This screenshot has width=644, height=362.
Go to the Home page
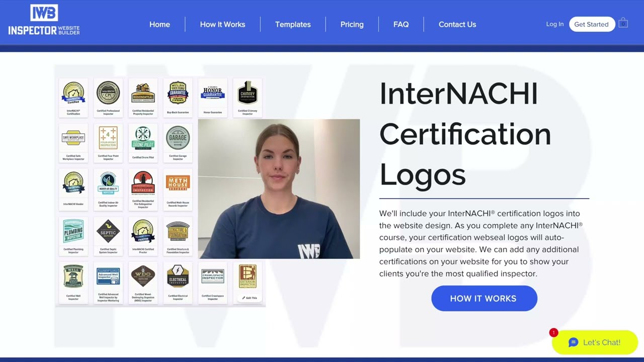[x=159, y=24]
